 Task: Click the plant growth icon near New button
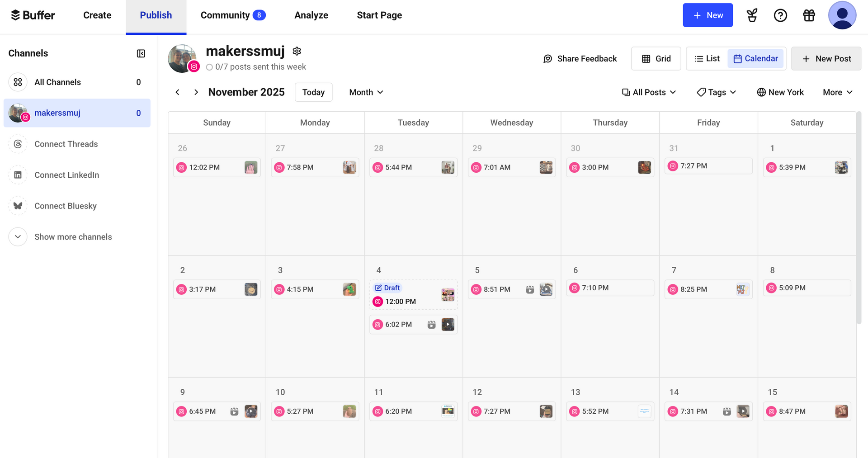(x=752, y=15)
